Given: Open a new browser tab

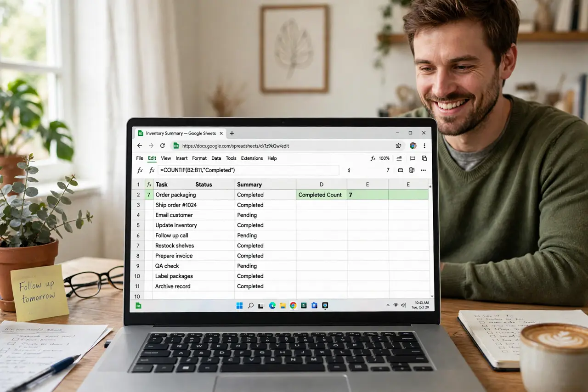Looking at the screenshot, I should pyautogui.click(x=232, y=133).
